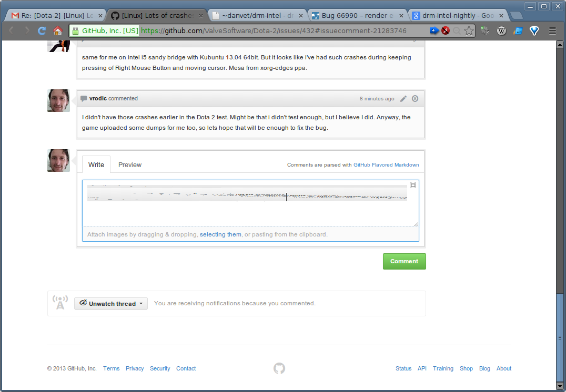This screenshot has width=566, height=392.
Task: Switch to the Preview tab
Action: pos(130,165)
